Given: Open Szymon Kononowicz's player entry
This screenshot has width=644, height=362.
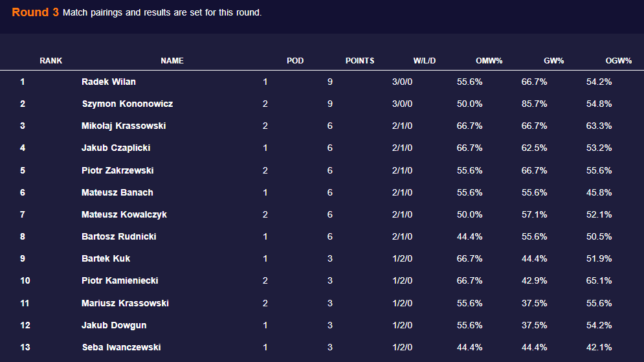Looking at the screenshot, I should click(x=128, y=104).
